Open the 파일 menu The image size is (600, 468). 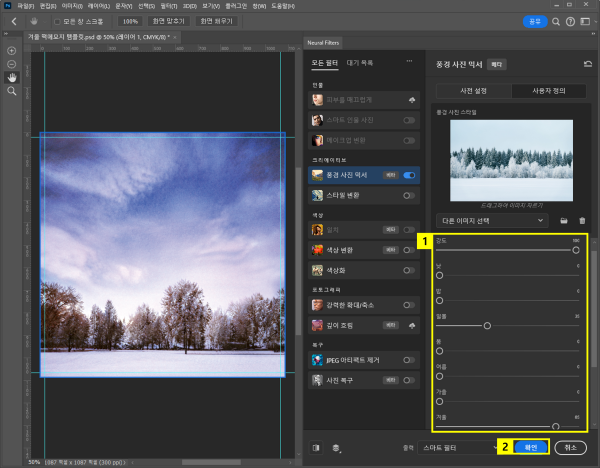(x=26, y=6)
